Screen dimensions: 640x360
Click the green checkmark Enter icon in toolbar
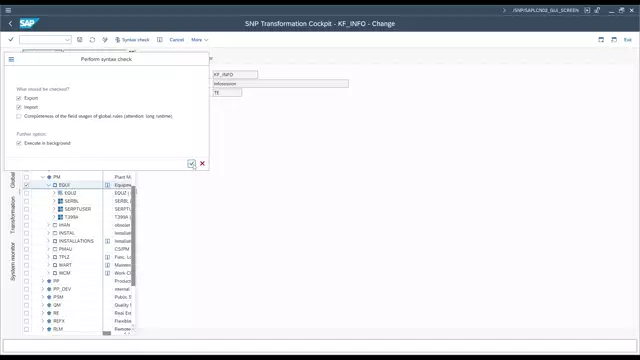pyautogui.click(x=11, y=40)
